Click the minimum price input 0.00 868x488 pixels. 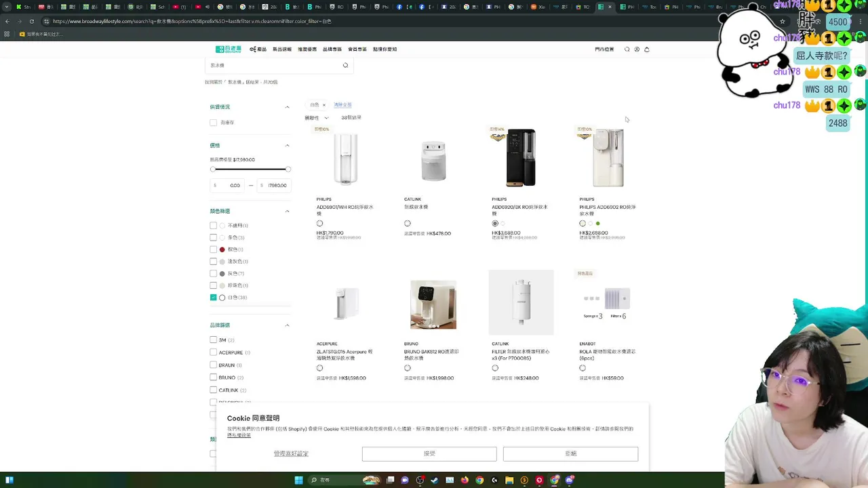pos(227,186)
